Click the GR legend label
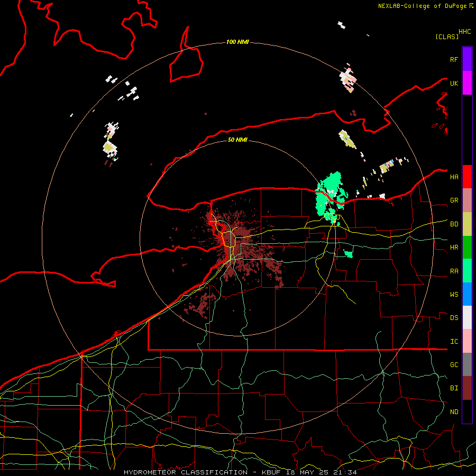 click(x=454, y=200)
